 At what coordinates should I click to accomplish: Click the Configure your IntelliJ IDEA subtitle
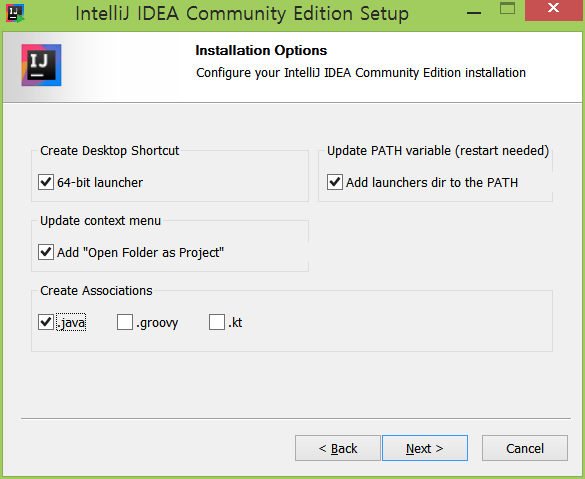point(361,73)
